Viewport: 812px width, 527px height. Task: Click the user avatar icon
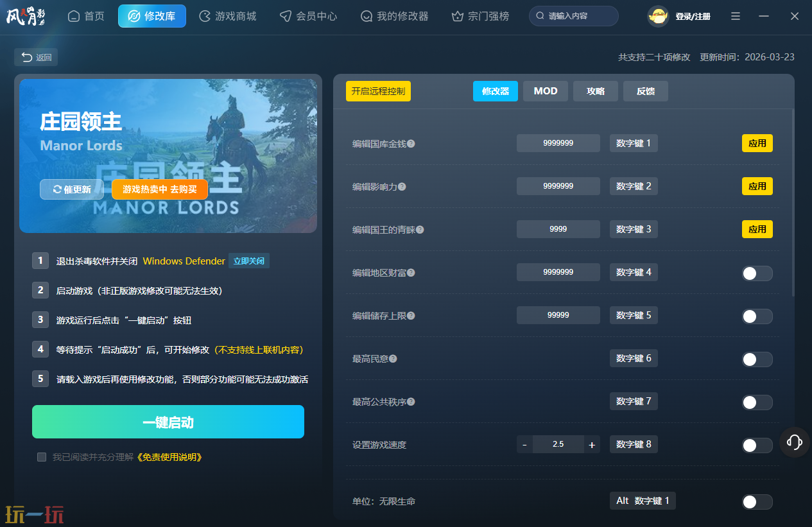point(658,16)
